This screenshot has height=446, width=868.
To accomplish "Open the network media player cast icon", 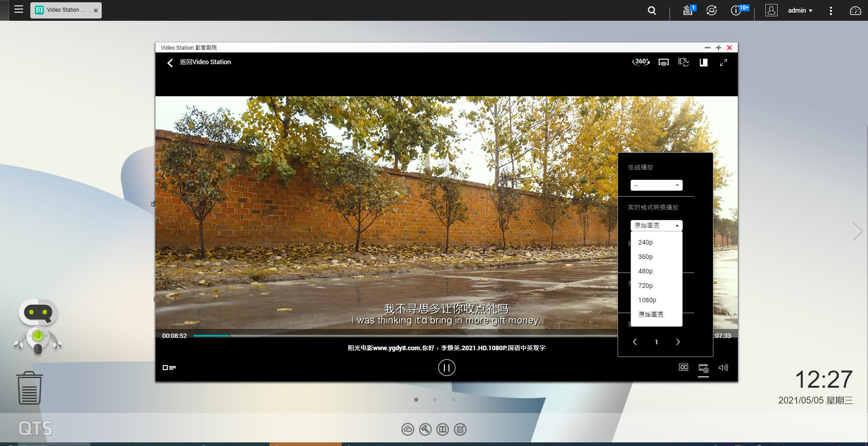I will pos(663,62).
